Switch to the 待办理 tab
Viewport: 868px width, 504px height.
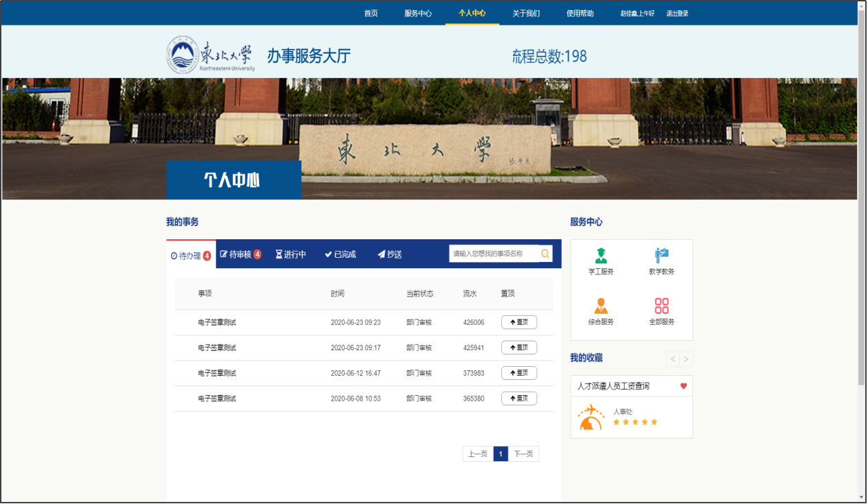coord(191,255)
